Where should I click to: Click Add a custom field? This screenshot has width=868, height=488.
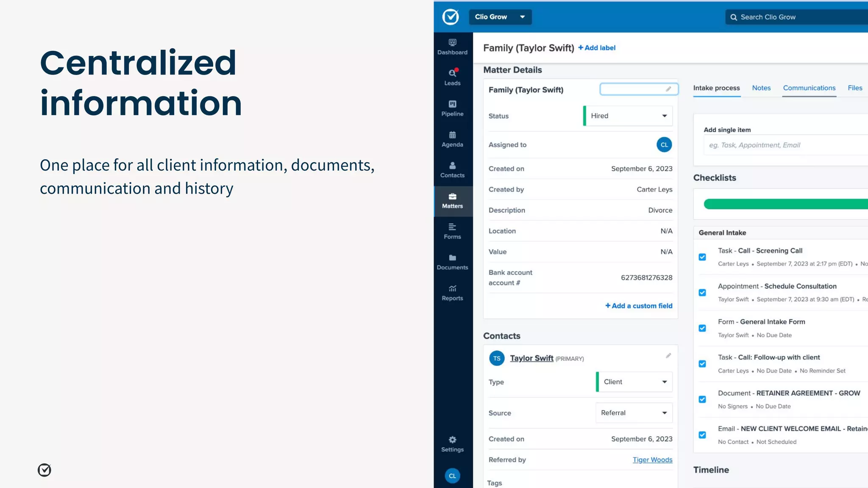click(639, 306)
